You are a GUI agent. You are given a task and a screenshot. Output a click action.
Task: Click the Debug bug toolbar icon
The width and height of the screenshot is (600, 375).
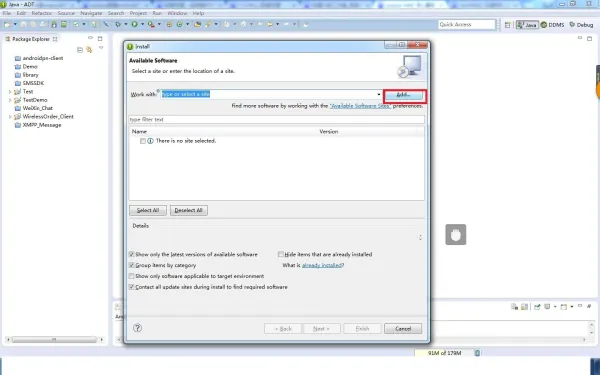118,24
